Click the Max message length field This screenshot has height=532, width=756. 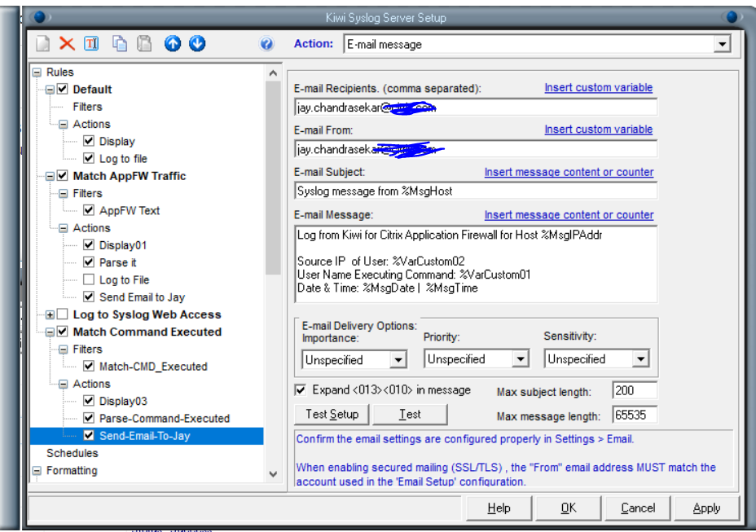635,415
